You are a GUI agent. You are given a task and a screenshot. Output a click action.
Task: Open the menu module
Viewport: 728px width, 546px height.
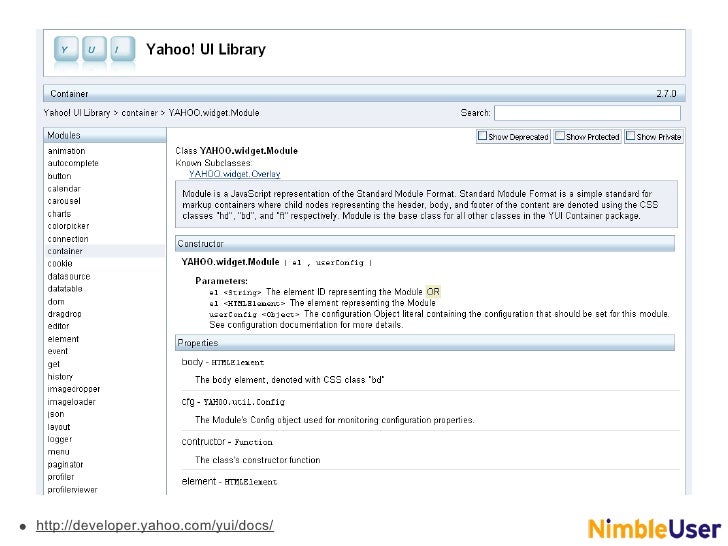[58, 452]
